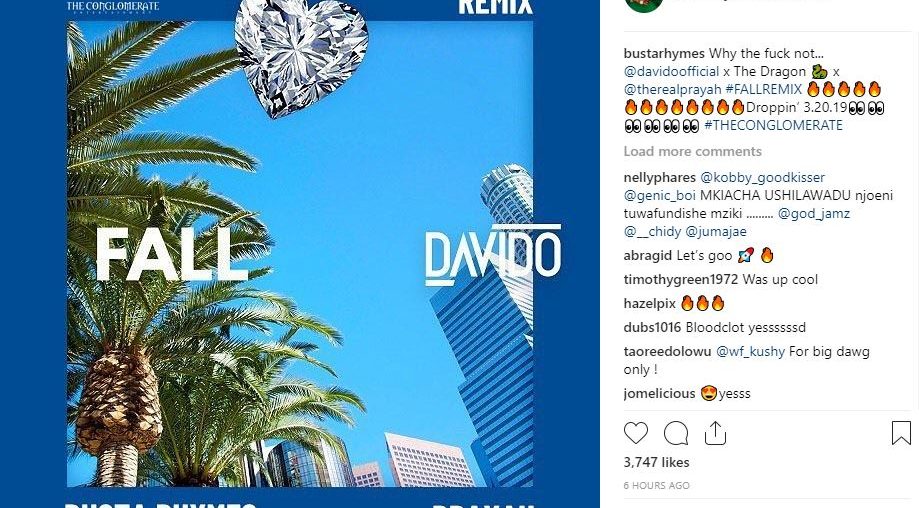The image size is (919, 508).
Task: Open the #FALLREMIX hashtag
Action: pyautogui.click(x=763, y=90)
